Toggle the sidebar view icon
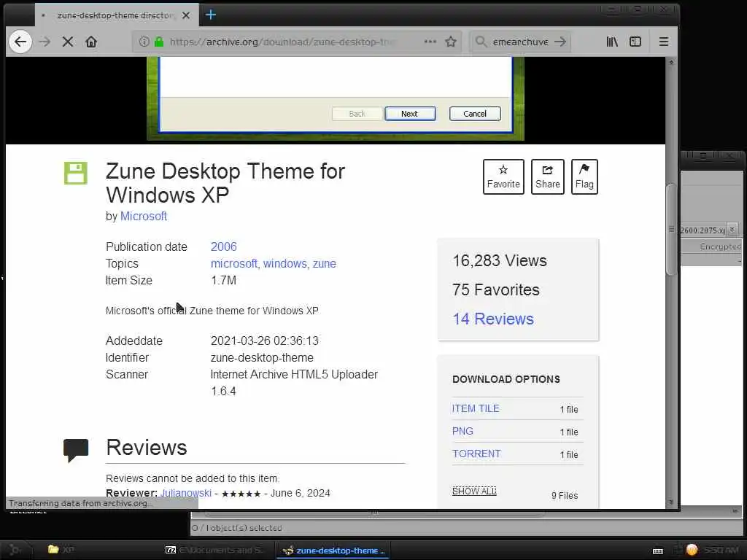The height and width of the screenshot is (560, 747). [635, 42]
